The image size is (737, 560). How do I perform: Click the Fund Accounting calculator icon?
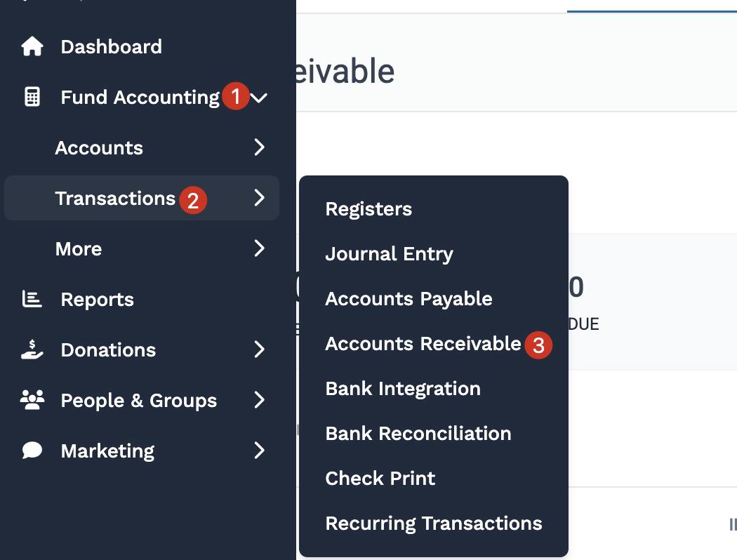[x=32, y=98]
